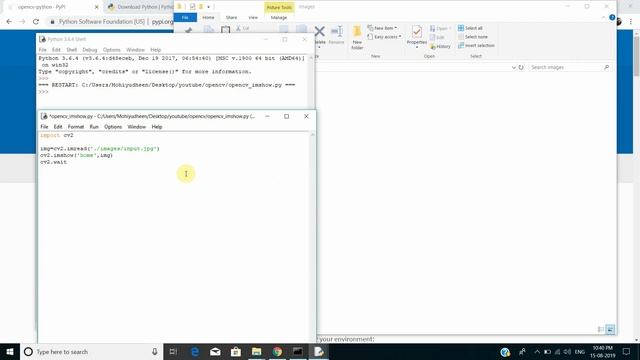Open Google Chrome from the taskbar

pyautogui.click(x=277, y=352)
